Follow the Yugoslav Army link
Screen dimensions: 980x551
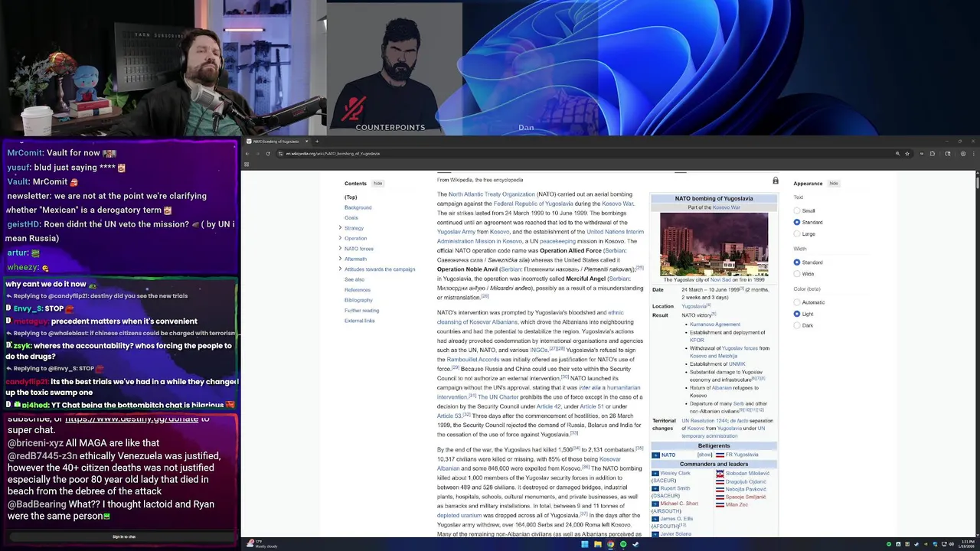456,232
